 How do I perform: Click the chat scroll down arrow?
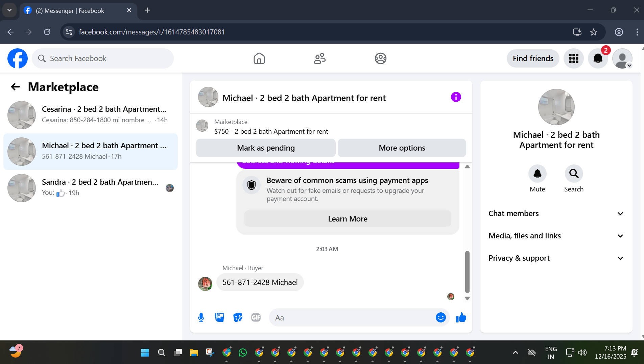coord(467,298)
